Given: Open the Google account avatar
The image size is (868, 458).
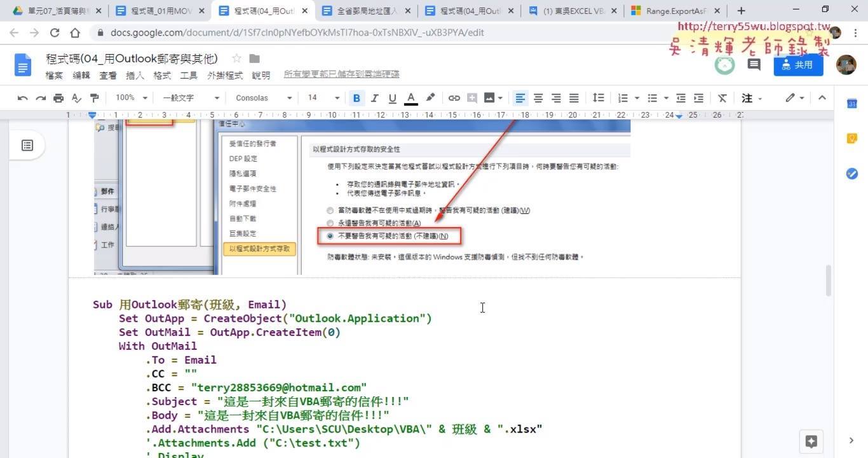Looking at the screenshot, I should [846, 65].
